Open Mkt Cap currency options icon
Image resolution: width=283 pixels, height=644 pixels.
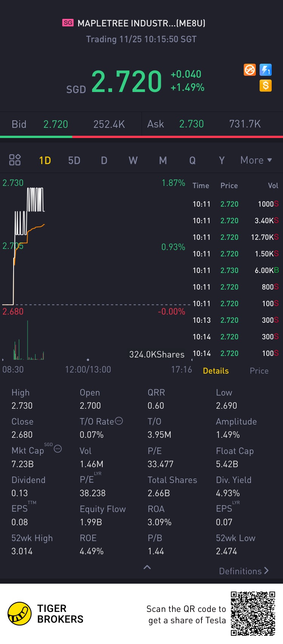tap(58, 449)
